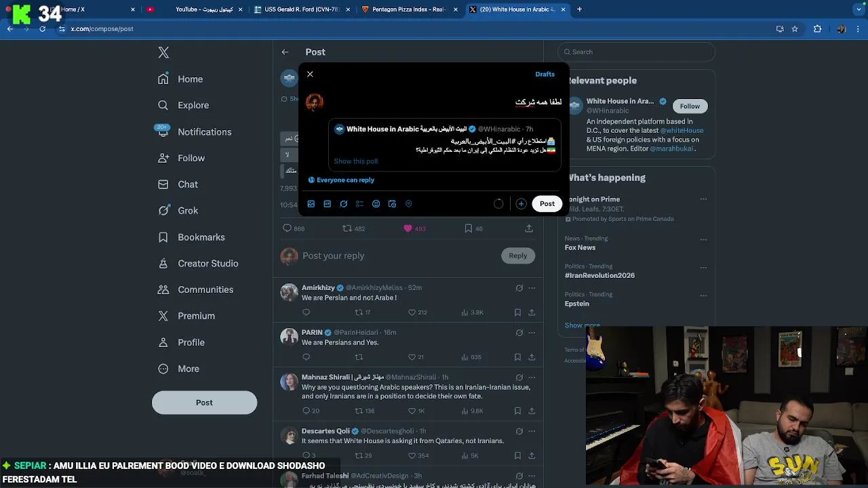
Task: Tag location with the pin icon
Action: (408, 203)
